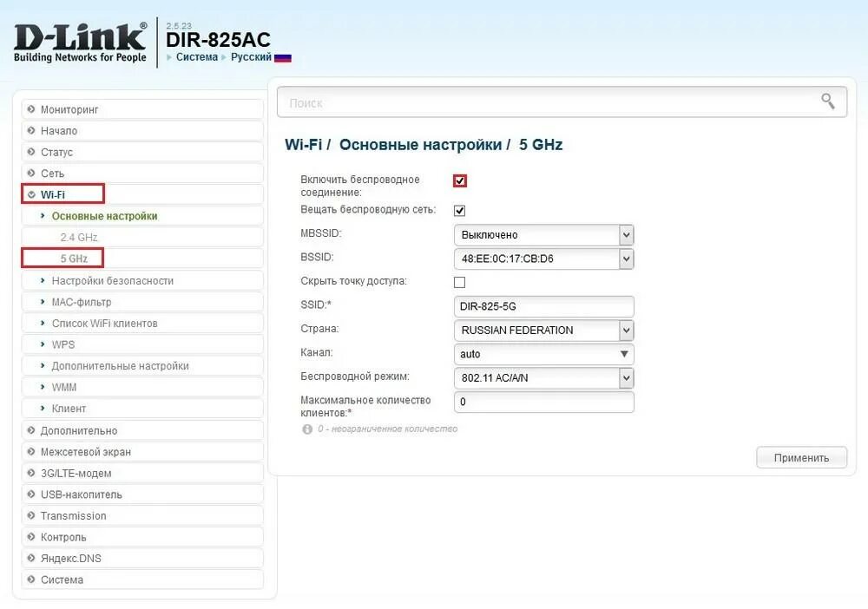Screen dimensions: 868x609
Task: Click the arrow icon beside Transmission
Action: coord(31,515)
